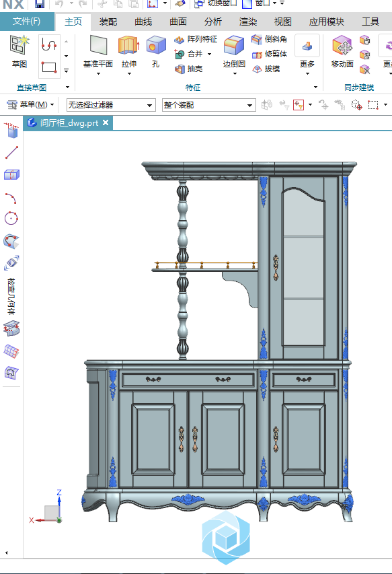Image resolution: width=392 pixels, height=574 pixels.
Task: Click the Shell (抽壳) tool
Action: 189,69
